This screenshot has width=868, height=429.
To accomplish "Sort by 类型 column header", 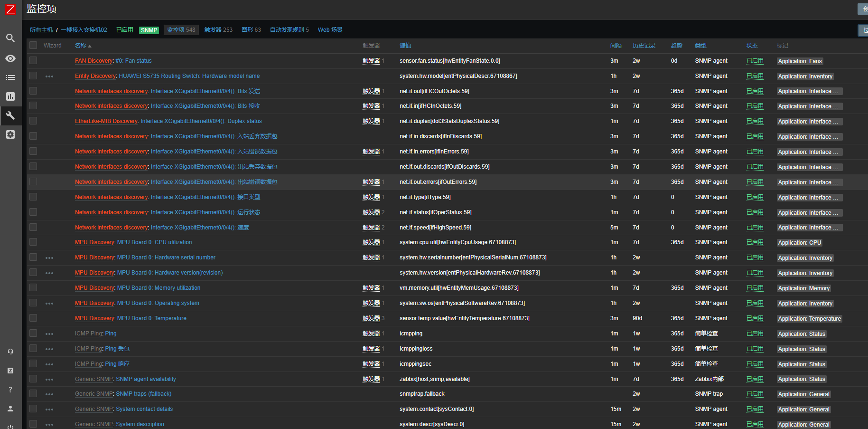I will (x=701, y=46).
